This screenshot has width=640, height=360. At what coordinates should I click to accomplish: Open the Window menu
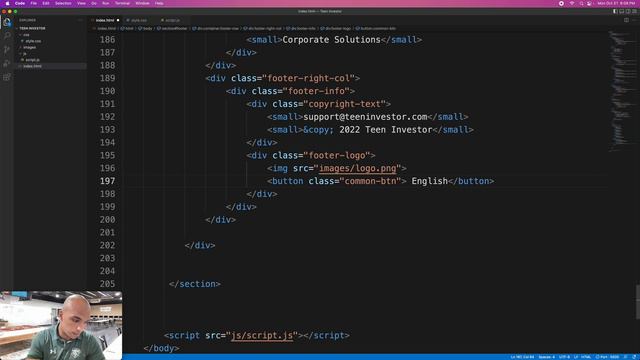click(x=142, y=3)
